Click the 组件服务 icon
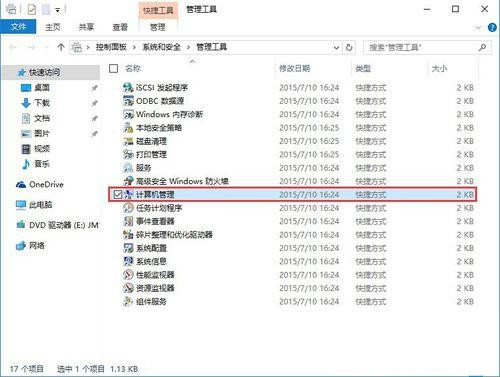The image size is (500, 377). (x=128, y=301)
